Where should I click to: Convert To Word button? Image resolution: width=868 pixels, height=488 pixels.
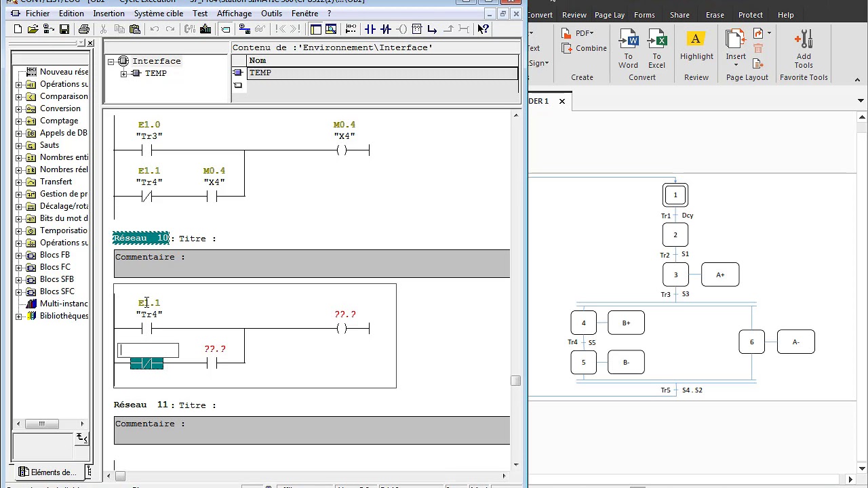point(628,49)
